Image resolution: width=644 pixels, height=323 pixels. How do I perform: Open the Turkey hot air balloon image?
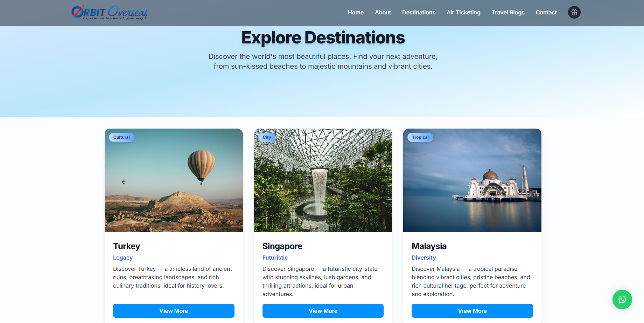click(174, 180)
